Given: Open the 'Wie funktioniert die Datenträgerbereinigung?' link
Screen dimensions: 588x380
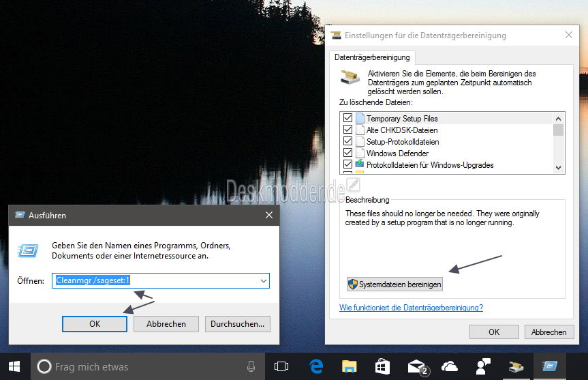Looking at the screenshot, I should pyautogui.click(x=411, y=308).
